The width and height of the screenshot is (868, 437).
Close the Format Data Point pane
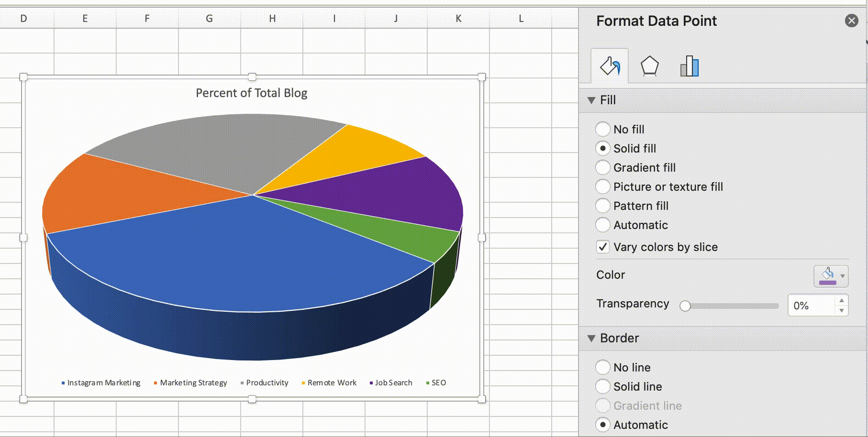851,21
